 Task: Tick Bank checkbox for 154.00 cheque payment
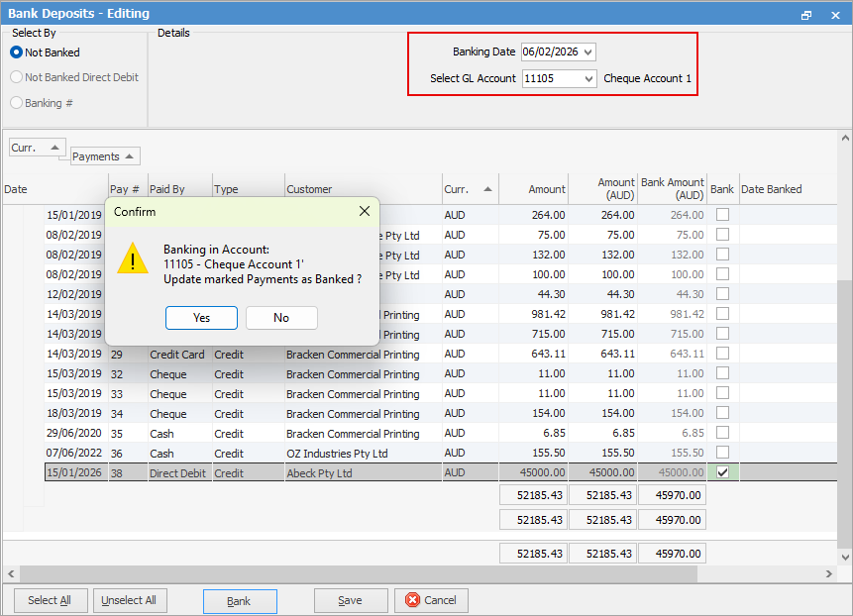[x=722, y=413]
